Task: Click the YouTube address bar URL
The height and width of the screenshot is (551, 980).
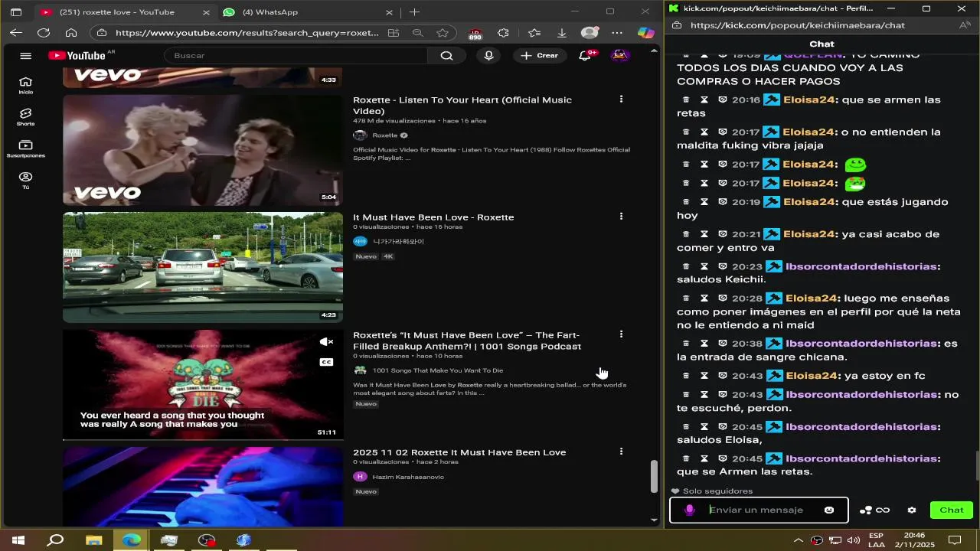Action: (x=247, y=33)
